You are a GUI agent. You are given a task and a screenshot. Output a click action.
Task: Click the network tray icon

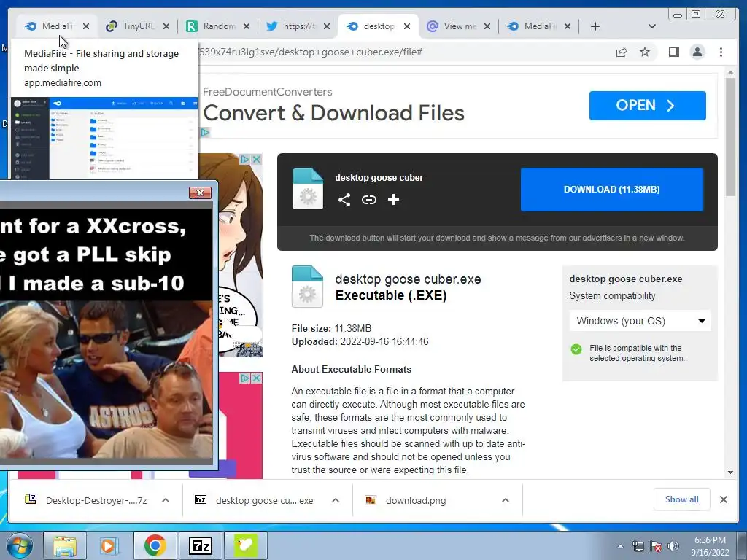(x=638, y=546)
